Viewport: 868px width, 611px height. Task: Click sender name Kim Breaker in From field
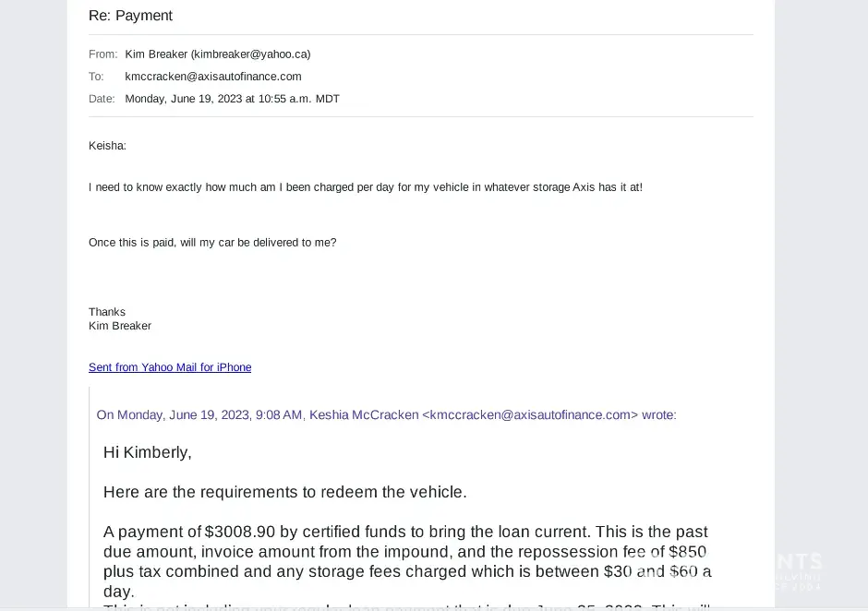[x=156, y=54]
